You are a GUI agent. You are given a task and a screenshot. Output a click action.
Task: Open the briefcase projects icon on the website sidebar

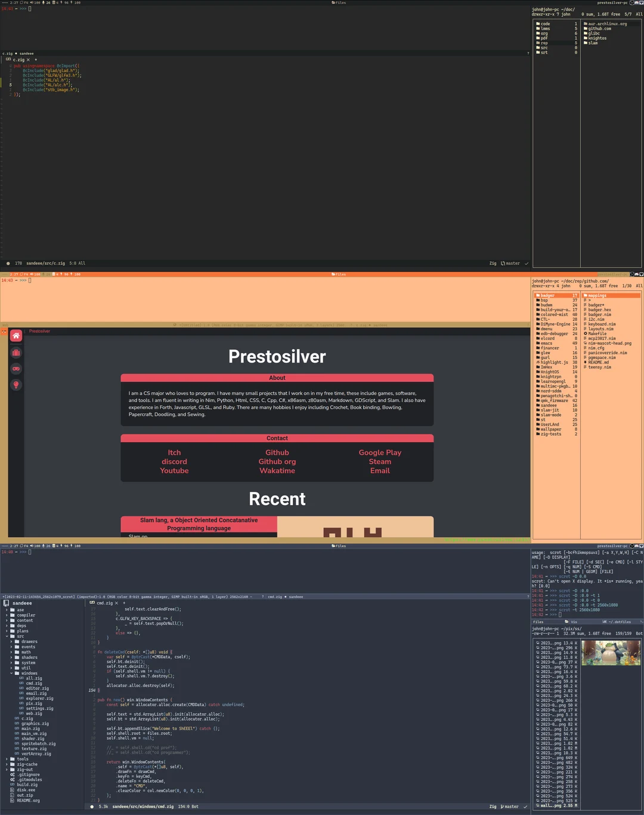[x=16, y=352]
